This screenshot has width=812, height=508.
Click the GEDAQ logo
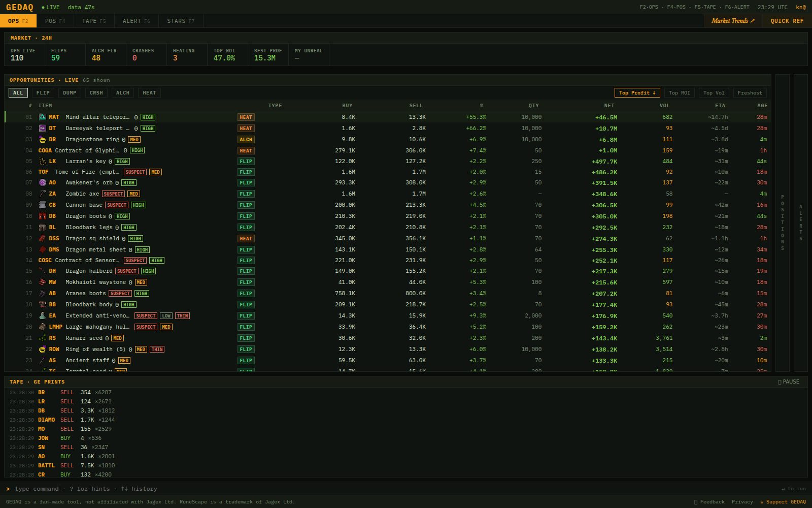tap(19, 7)
